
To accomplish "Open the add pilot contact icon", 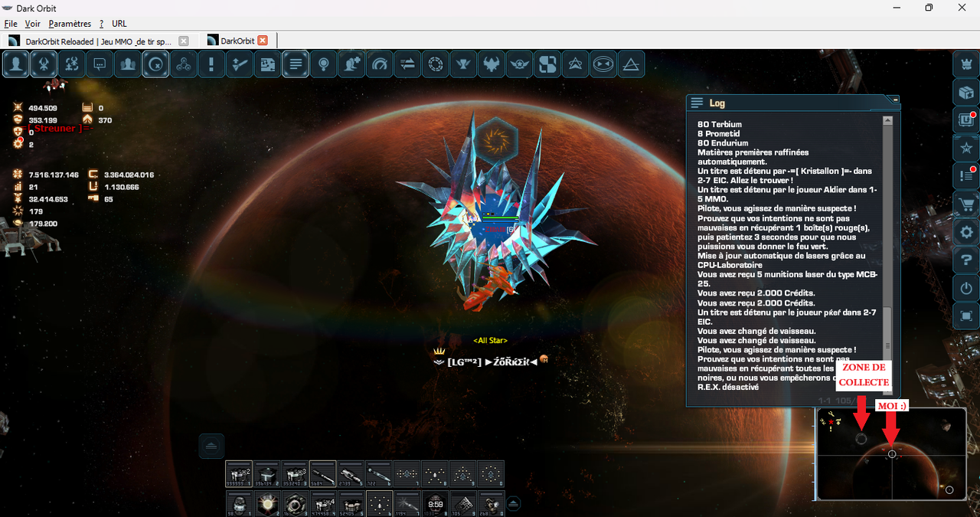I will pos(351,64).
